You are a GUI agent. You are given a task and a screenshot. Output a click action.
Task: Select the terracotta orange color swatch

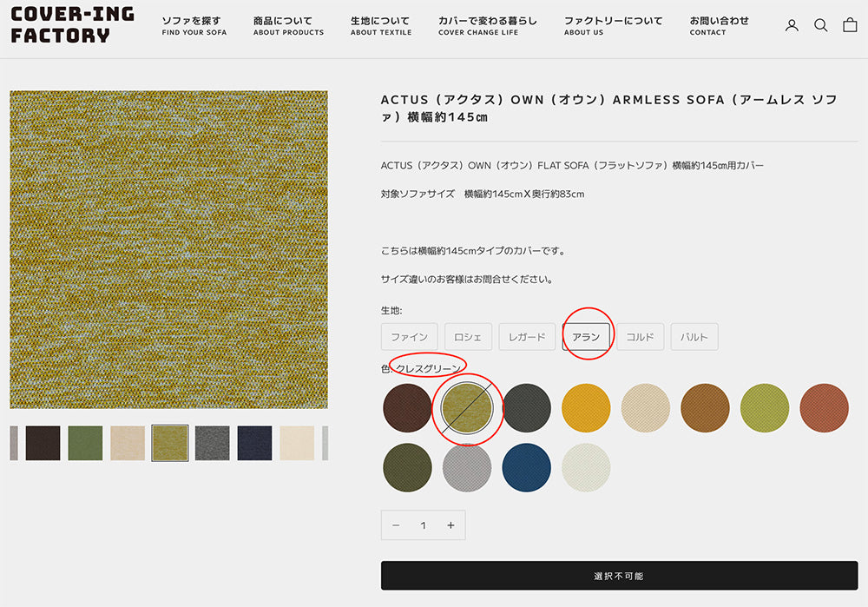pyautogui.click(x=824, y=408)
